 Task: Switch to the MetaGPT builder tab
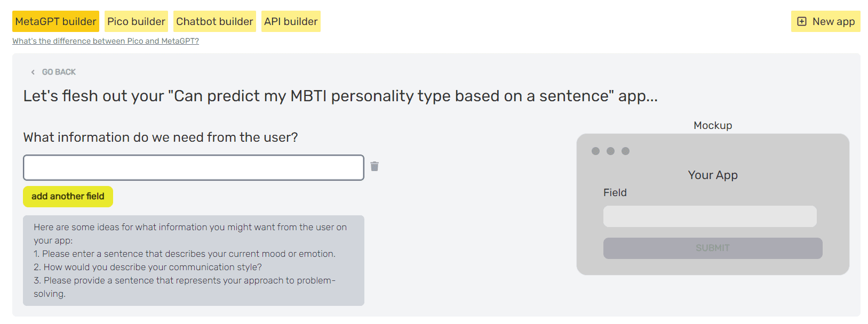(x=55, y=21)
